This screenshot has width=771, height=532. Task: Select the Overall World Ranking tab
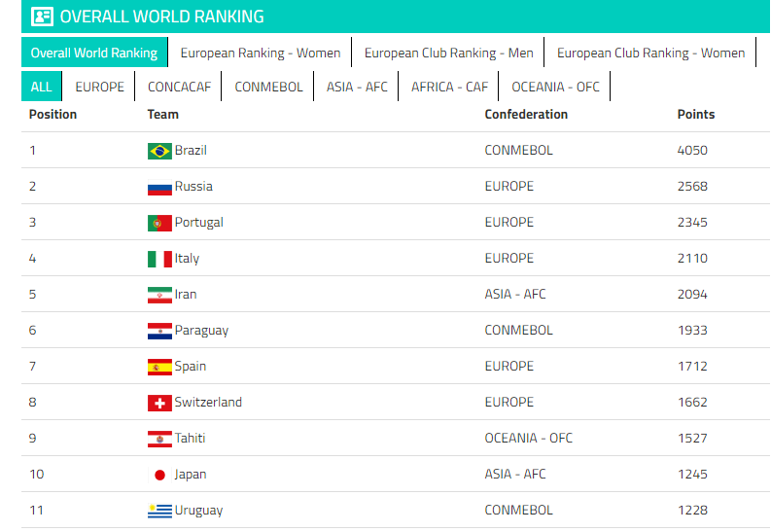point(93,53)
